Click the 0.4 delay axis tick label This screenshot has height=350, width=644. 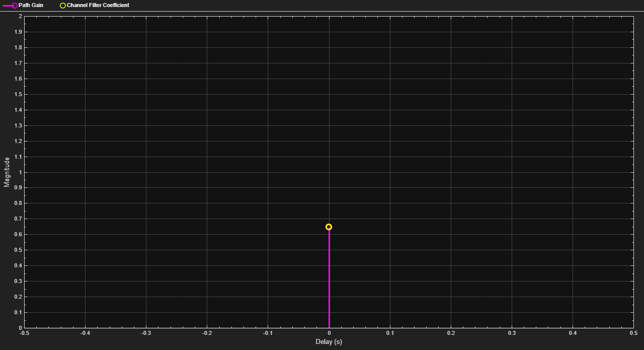(573, 333)
